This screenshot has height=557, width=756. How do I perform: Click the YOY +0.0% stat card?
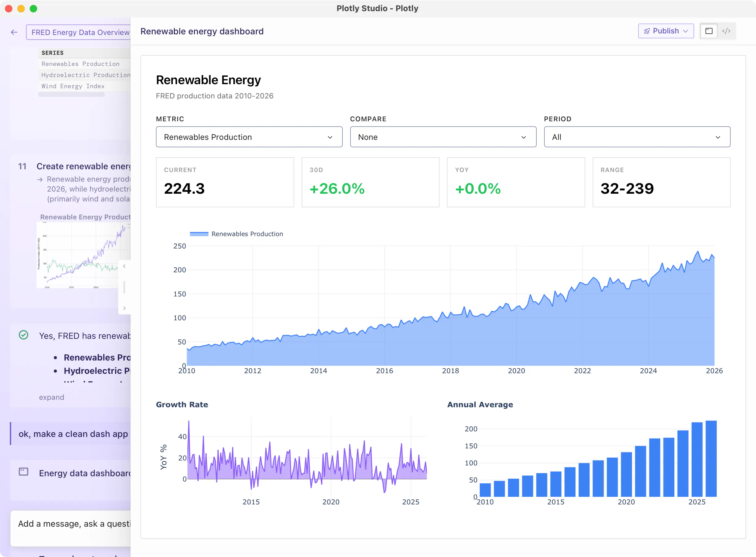click(x=516, y=182)
